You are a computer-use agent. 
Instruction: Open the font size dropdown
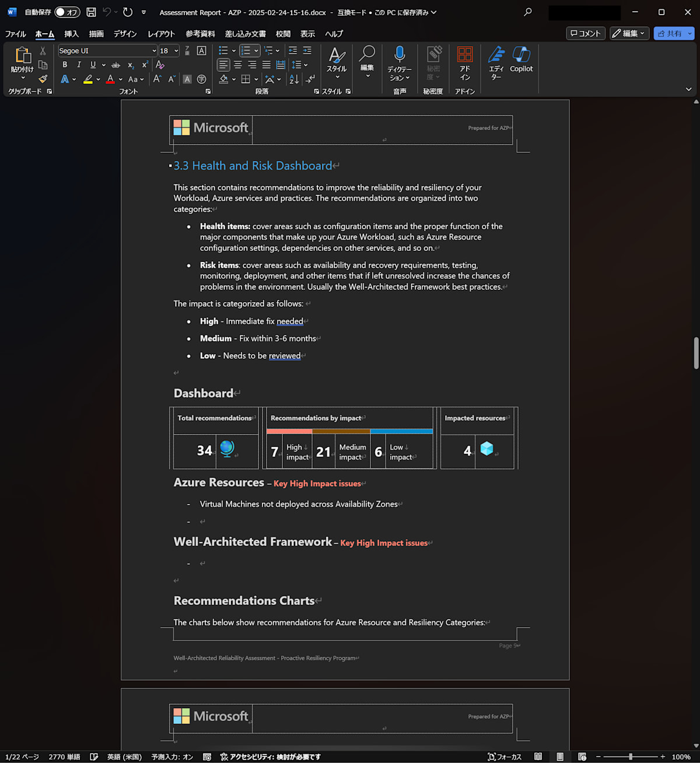pos(176,51)
